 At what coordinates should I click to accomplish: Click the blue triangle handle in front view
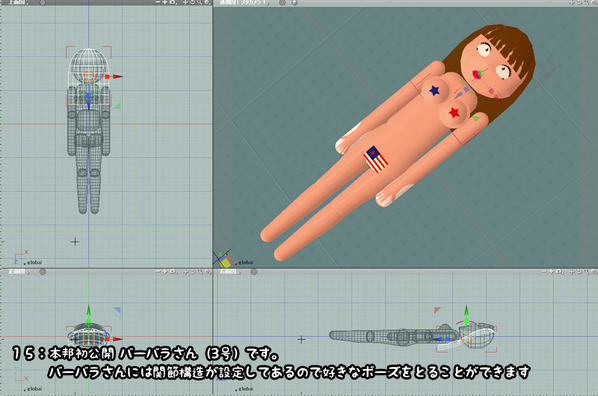(x=117, y=311)
